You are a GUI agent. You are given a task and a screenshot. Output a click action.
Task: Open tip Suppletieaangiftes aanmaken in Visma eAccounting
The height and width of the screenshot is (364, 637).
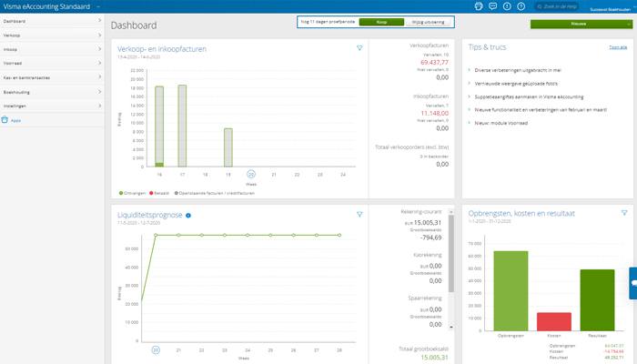coord(529,96)
